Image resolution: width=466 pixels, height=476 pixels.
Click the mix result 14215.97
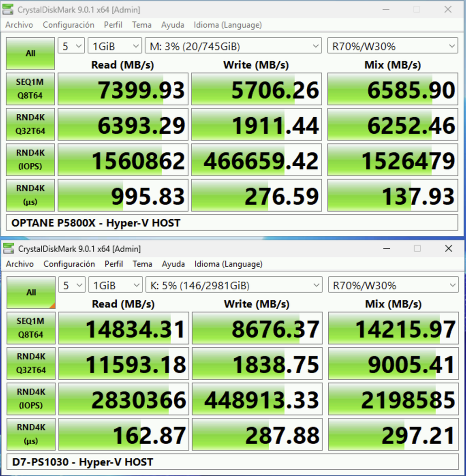pyautogui.click(x=393, y=328)
